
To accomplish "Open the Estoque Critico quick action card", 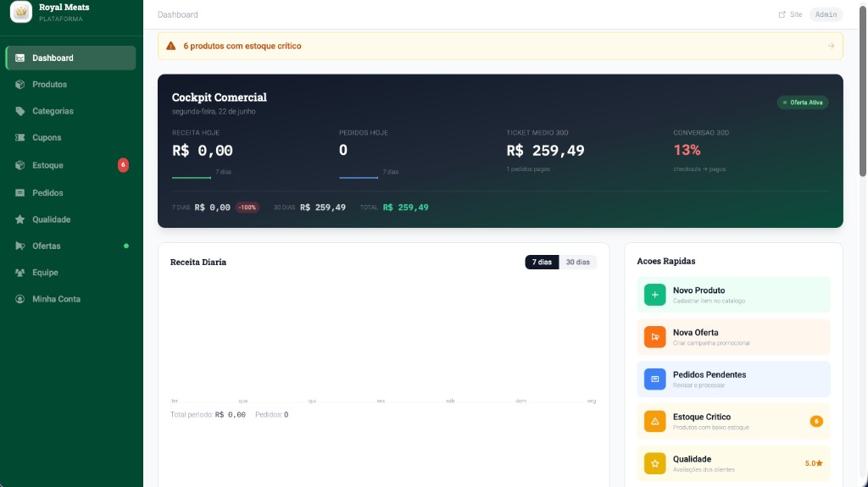I will point(733,421).
